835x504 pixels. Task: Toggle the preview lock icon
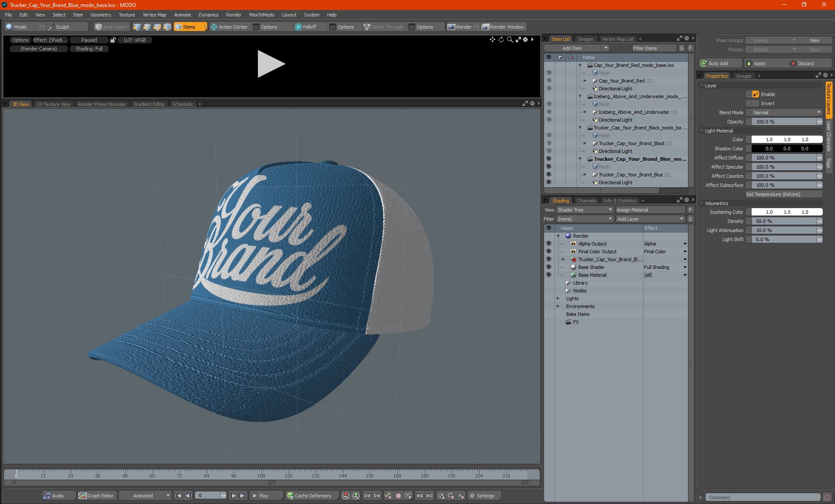pos(113,40)
